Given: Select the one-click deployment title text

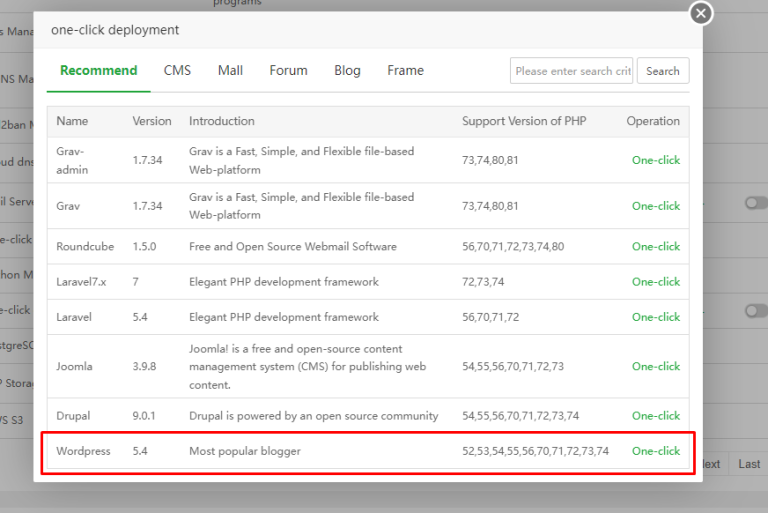Looking at the screenshot, I should (x=115, y=30).
